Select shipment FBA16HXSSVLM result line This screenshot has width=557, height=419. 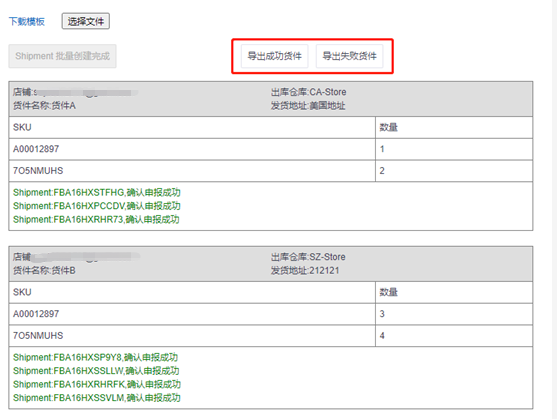point(97,398)
